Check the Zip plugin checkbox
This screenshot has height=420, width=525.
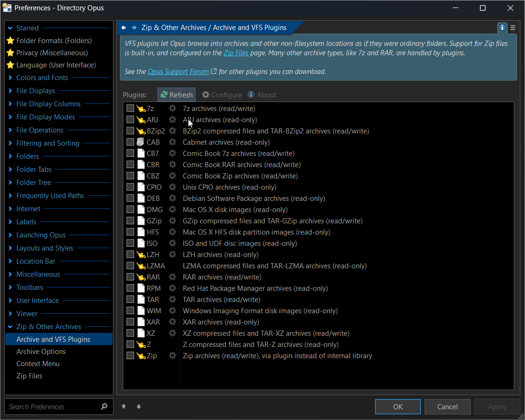(x=130, y=355)
